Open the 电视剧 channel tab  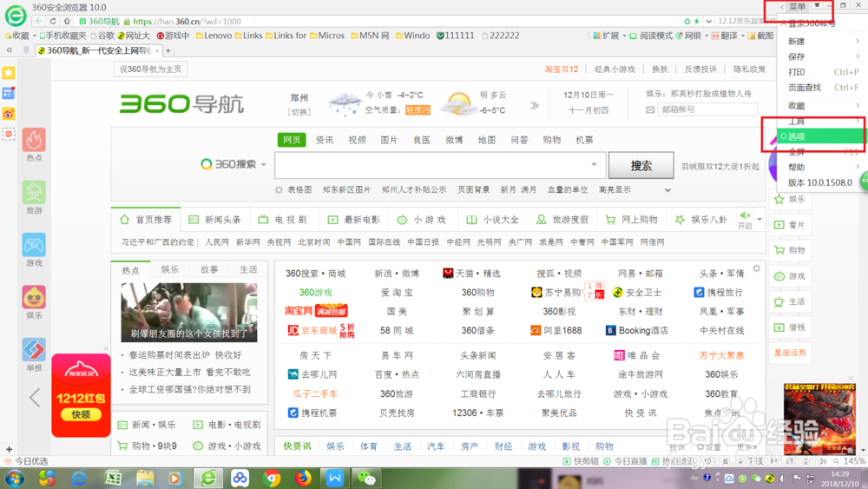coord(282,219)
